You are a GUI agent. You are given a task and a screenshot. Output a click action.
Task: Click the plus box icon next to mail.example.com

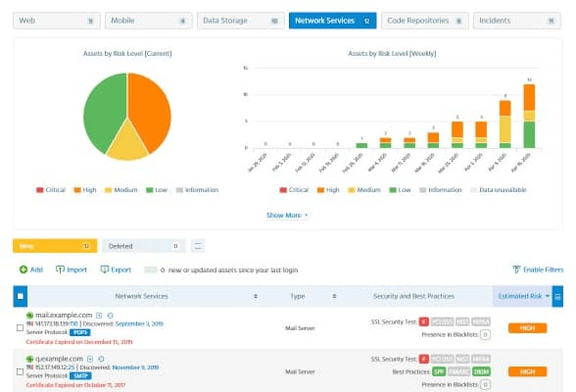click(99, 316)
